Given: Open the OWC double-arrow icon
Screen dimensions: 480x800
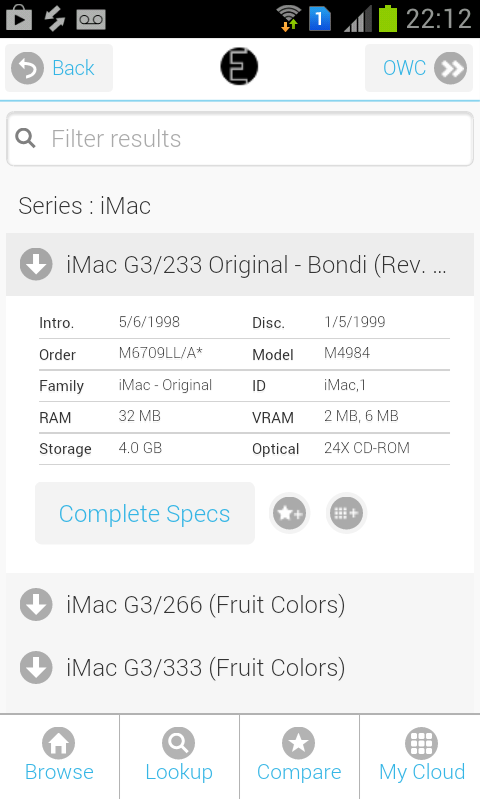Looking at the screenshot, I should click(450, 68).
